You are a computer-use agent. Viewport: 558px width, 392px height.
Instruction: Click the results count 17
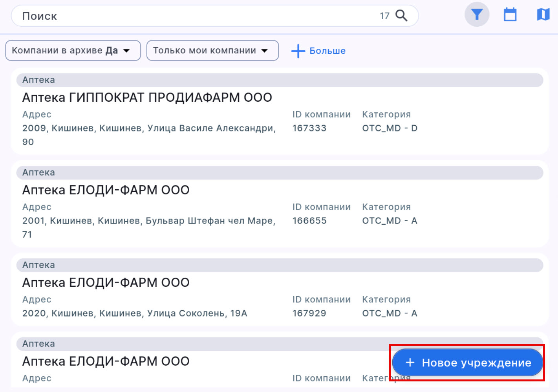tap(384, 16)
